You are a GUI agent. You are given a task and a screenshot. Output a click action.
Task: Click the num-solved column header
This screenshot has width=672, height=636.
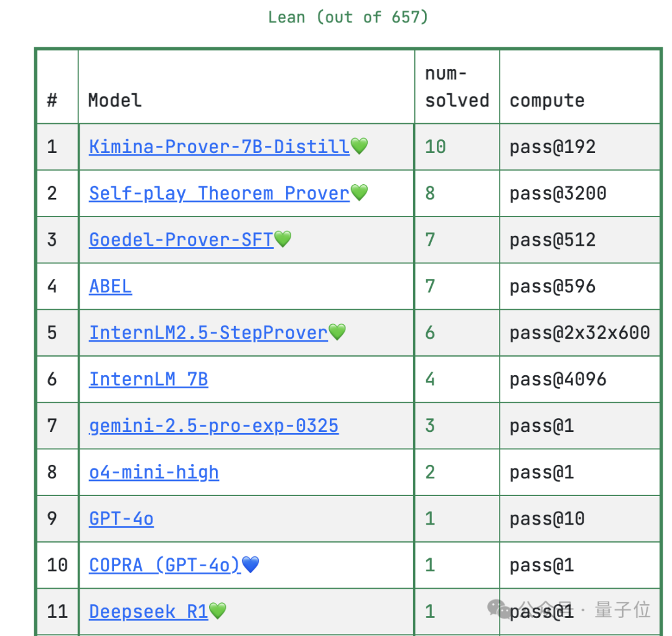tap(457, 87)
